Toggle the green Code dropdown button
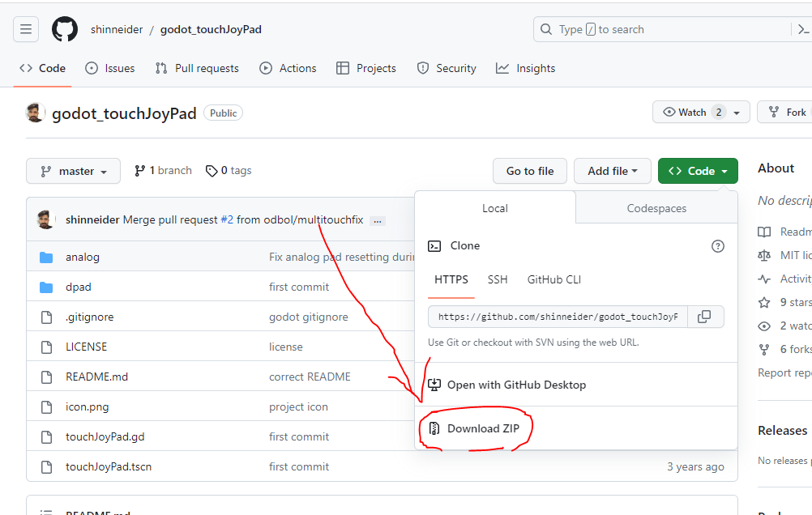Image resolution: width=812 pixels, height=515 pixels. point(698,171)
